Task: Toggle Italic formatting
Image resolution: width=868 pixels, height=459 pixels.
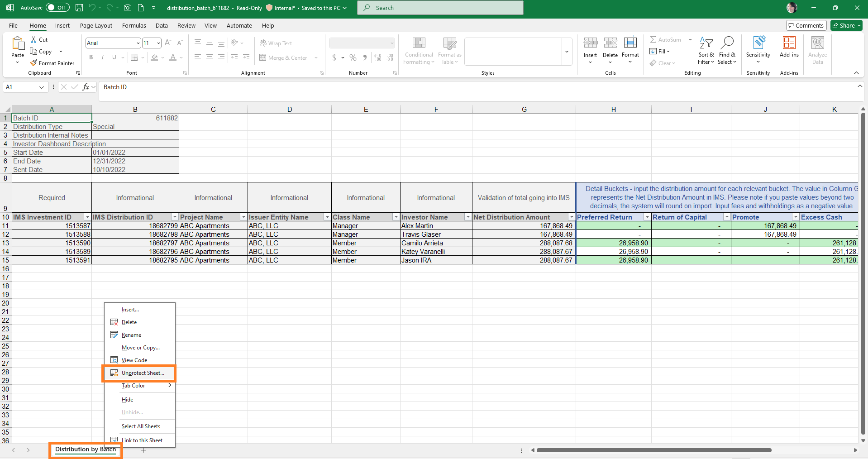Action: [x=103, y=57]
